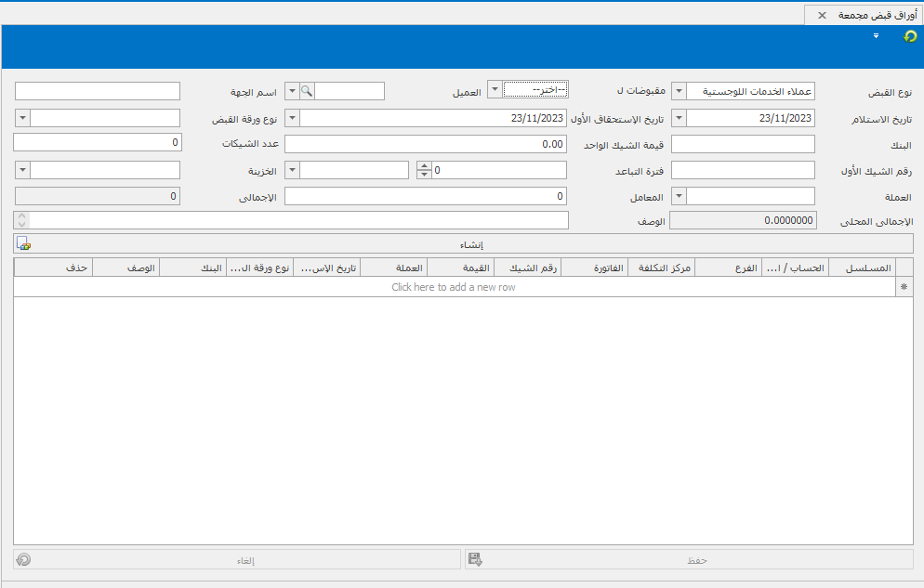
Task: Click 'Click here to add a new row'
Action: (454, 288)
